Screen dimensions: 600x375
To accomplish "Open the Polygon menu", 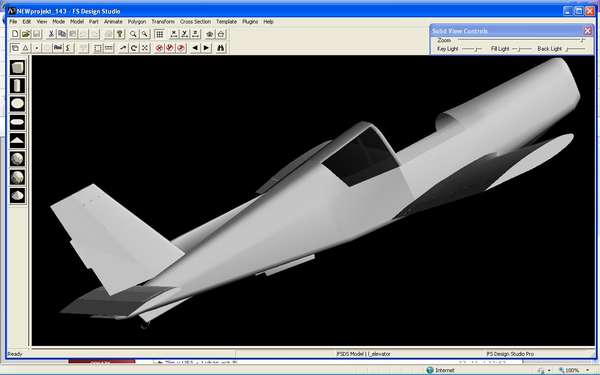I will [137, 22].
